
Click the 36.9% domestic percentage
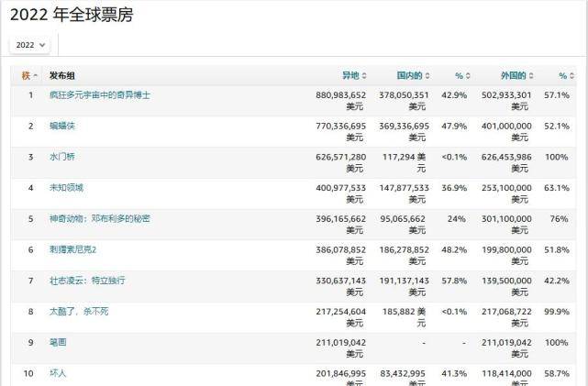click(454, 188)
